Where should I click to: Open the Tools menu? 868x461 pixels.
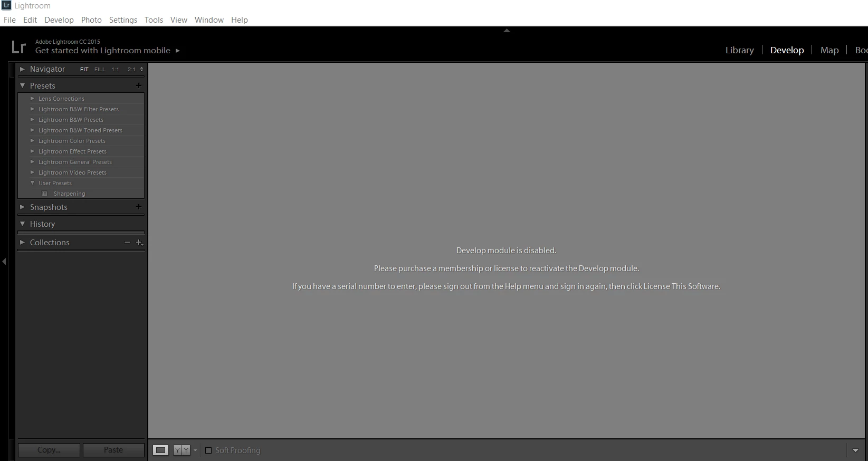pyautogui.click(x=154, y=20)
